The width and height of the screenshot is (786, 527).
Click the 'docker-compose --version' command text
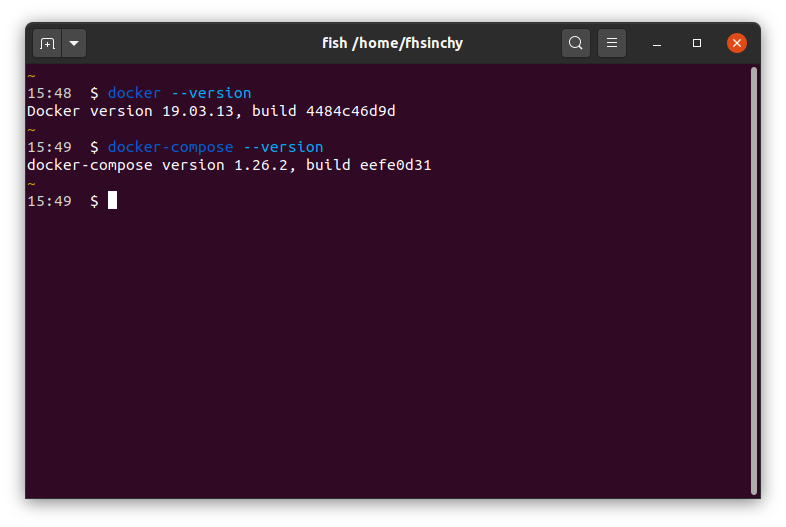(215, 147)
